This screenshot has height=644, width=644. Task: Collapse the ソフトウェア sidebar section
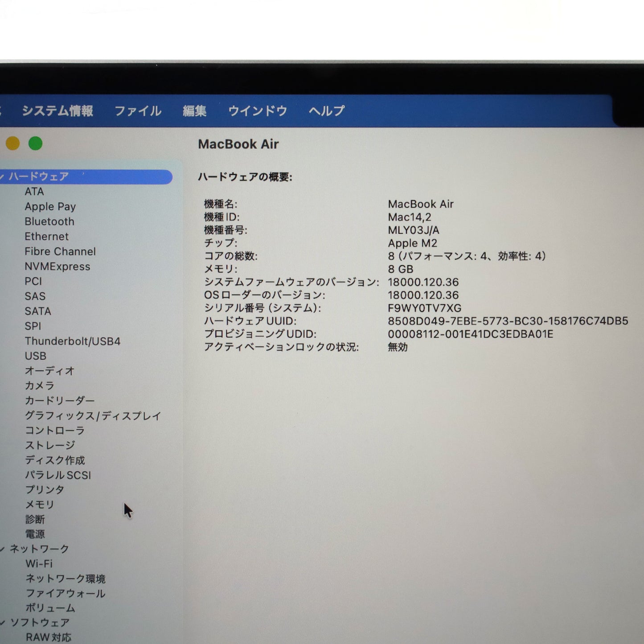coord(2,623)
